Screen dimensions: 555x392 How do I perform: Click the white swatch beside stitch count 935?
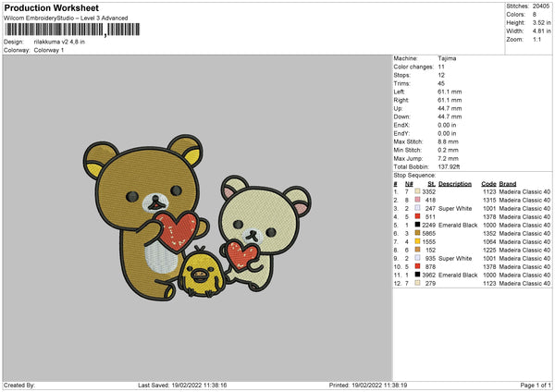click(x=417, y=258)
